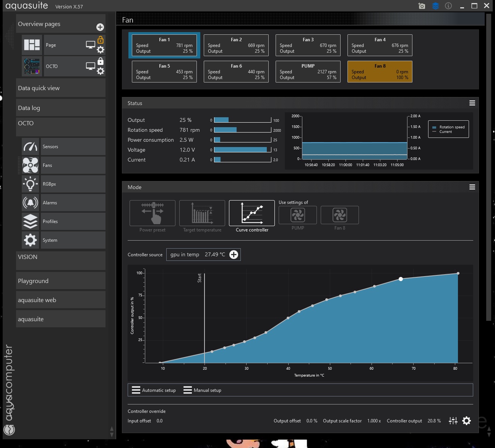Image resolution: width=495 pixels, height=448 pixels.
Task: Select the Fan 1 tile
Action: click(164, 45)
